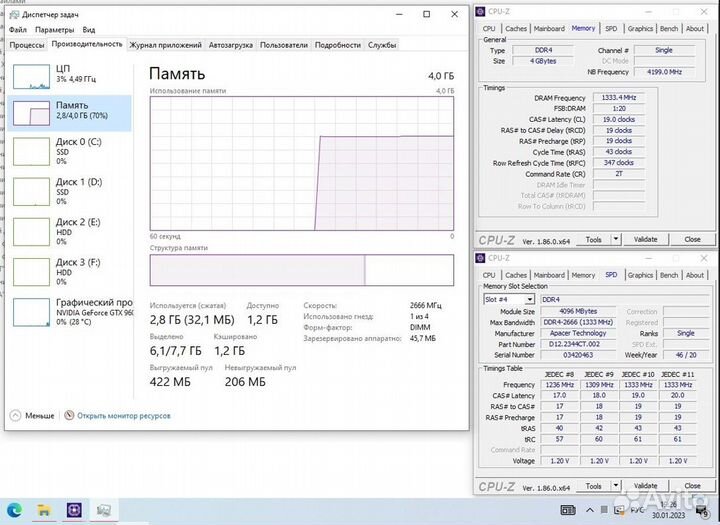Expand Tools dropdown arrow in upper CPU-Z
This screenshot has width=720, height=525.
(616, 239)
